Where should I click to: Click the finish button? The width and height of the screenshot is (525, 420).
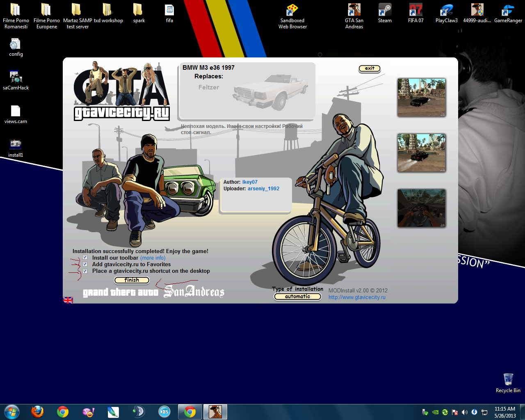point(132,280)
